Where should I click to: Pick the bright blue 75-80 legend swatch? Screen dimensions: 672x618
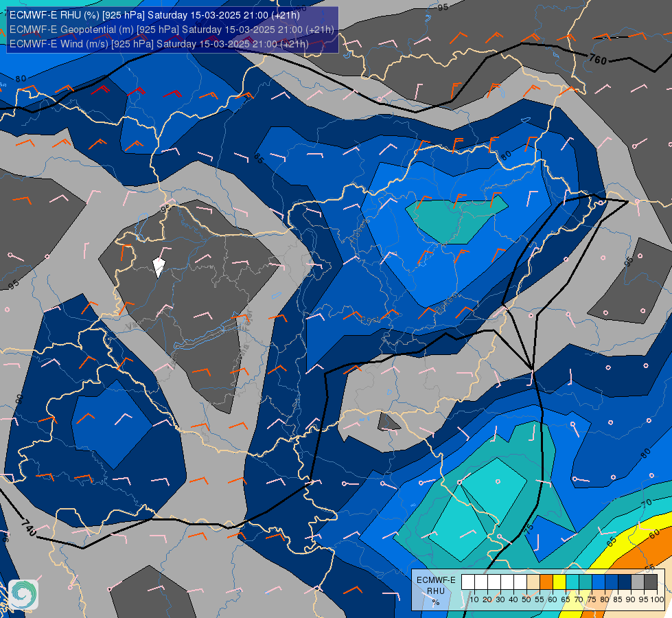[x=599, y=582]
